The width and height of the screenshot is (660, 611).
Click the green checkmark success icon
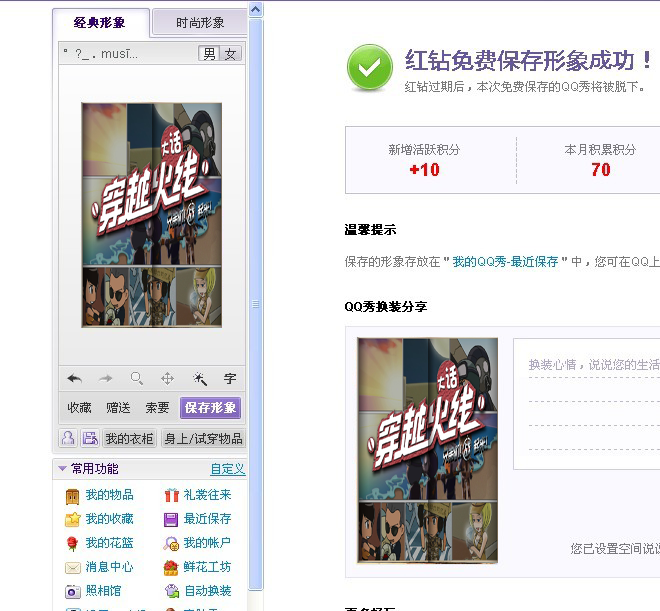coord(370,67)
